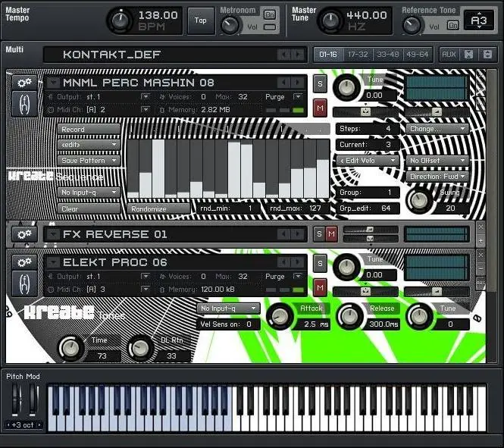Switch to instrument page 01-16
The height and width of the screenshot is (448, 504).
coord(328,55)
